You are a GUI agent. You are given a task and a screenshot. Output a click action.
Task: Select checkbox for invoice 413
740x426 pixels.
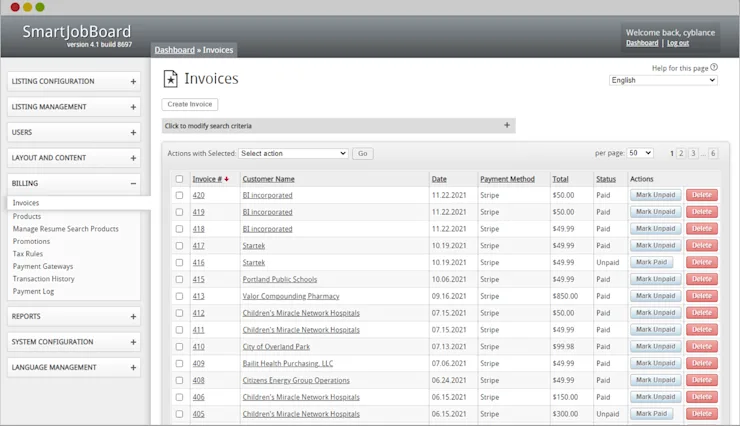179,296
